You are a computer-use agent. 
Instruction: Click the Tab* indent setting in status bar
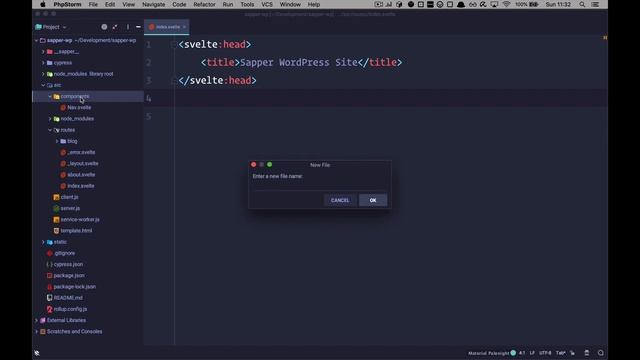(x=561, y=353)
